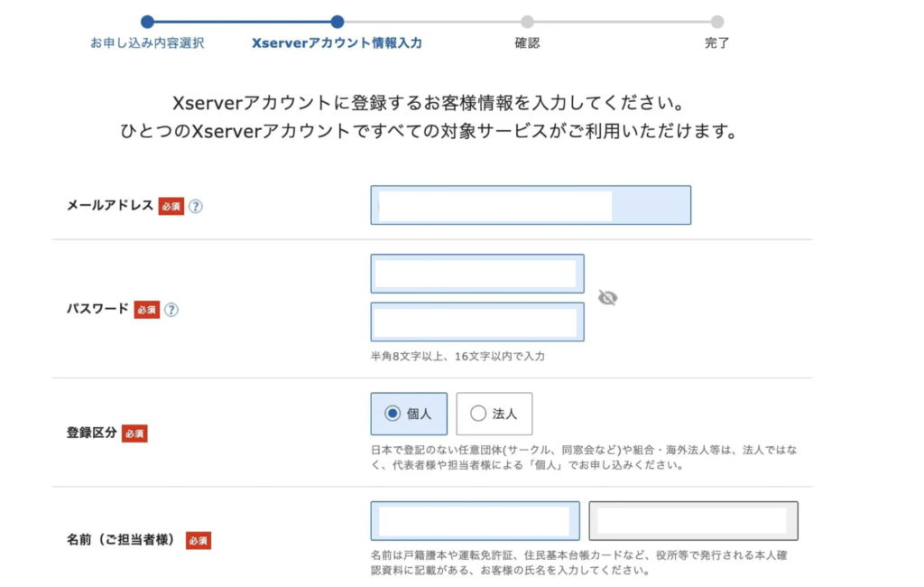The image size is (924, 587).
Task: Click the help icon beside パスワード
Action: (x=171, y=310)
